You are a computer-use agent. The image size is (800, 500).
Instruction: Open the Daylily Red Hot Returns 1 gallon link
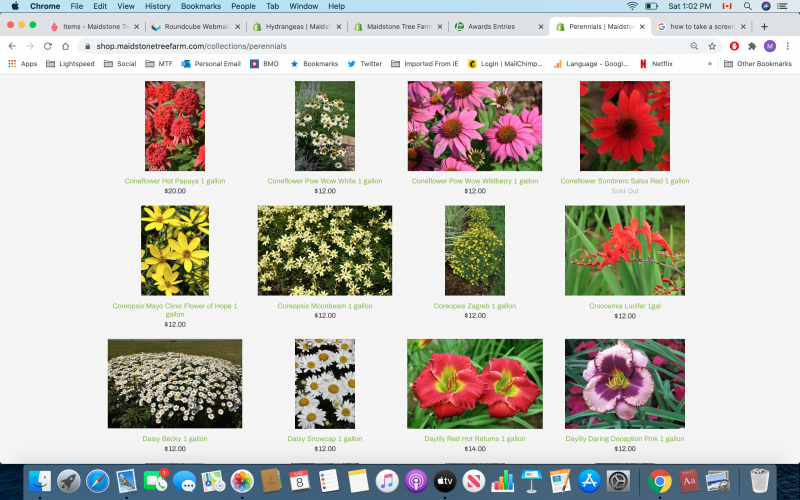(475, 438)
